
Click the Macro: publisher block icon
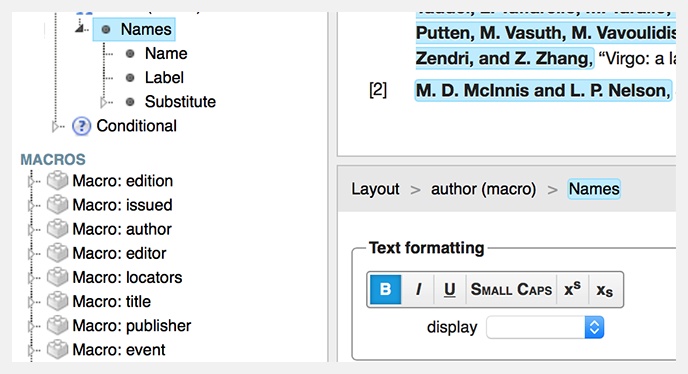(57, 326)
